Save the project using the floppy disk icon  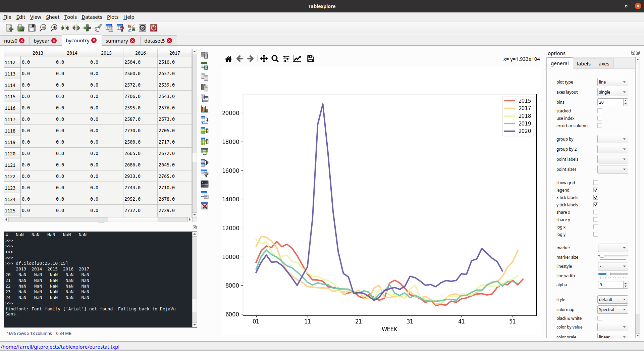click(32, 28)
